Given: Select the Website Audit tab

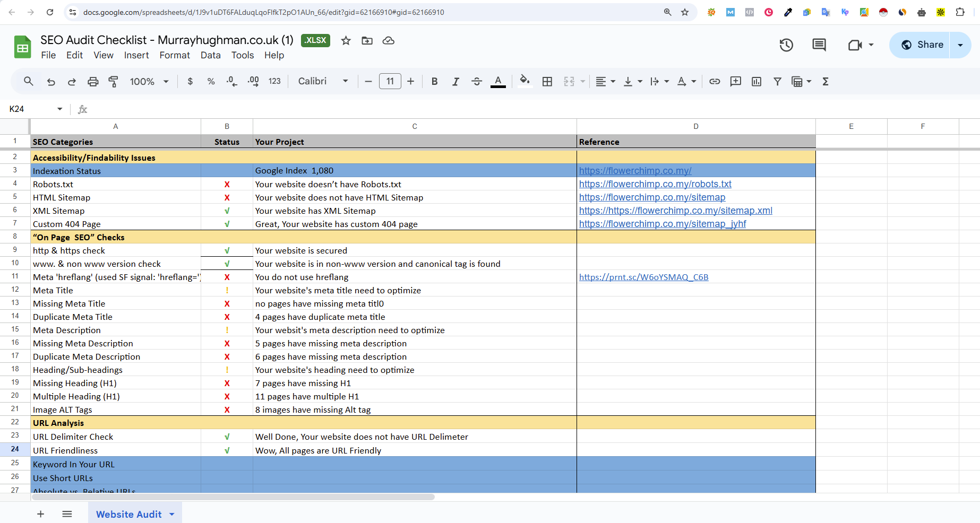Looking at the screenshot, I should 128,514.
